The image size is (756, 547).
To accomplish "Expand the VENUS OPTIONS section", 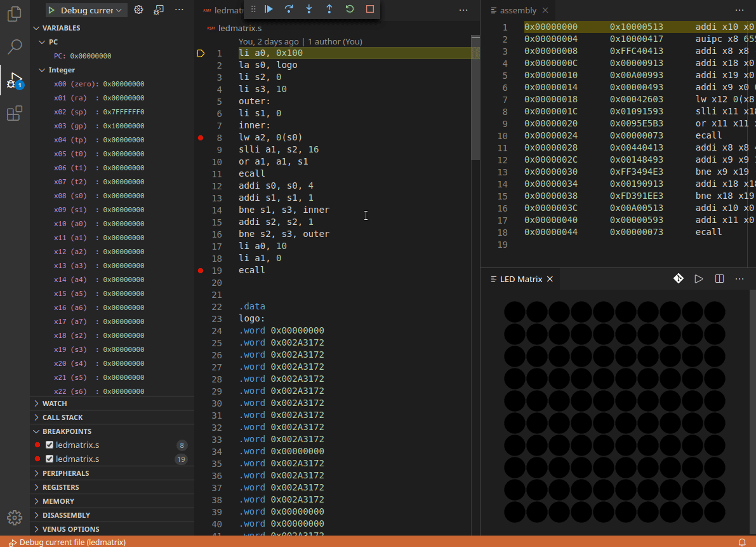I will coord(112,529).
